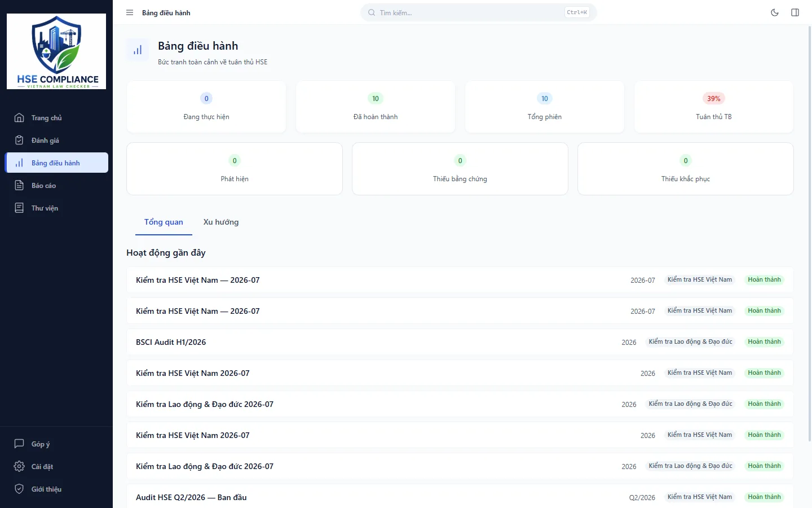Open the Thiếu bằng chứng card
812x508 pixels.
pyautogui.click(x=460, y=169)
